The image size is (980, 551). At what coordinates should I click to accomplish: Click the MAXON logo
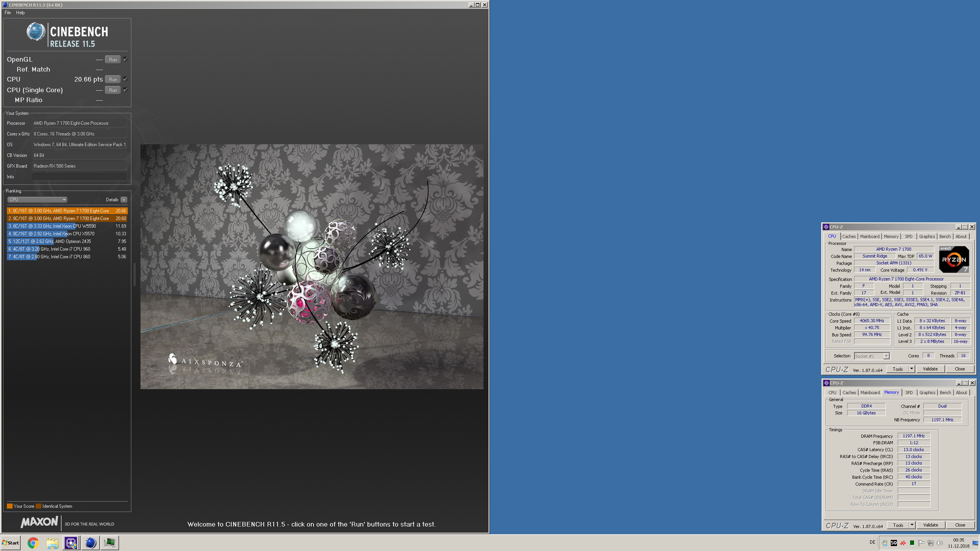(39, 522)
